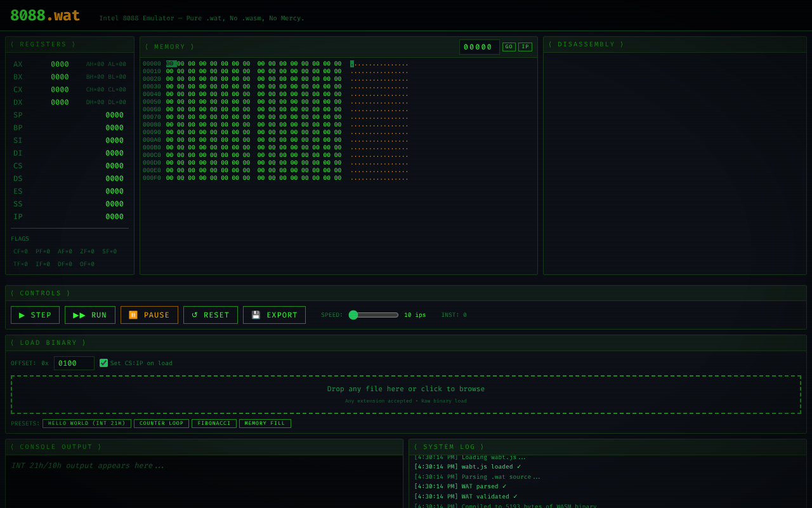Image resolution: width=812 pixels, height=508 pixels.
Task: Load the Memory Fill preset
Action: click(x=265, y=424)
